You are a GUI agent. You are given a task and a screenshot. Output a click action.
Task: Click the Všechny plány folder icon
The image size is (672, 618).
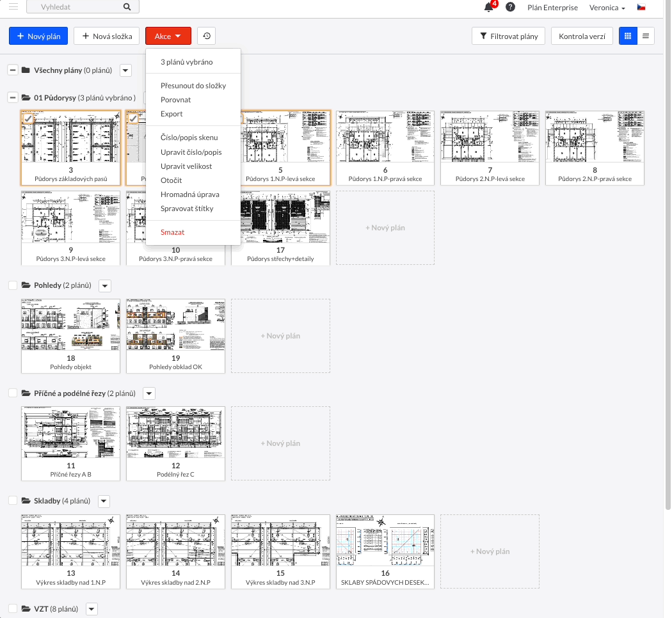coord(26,70)
